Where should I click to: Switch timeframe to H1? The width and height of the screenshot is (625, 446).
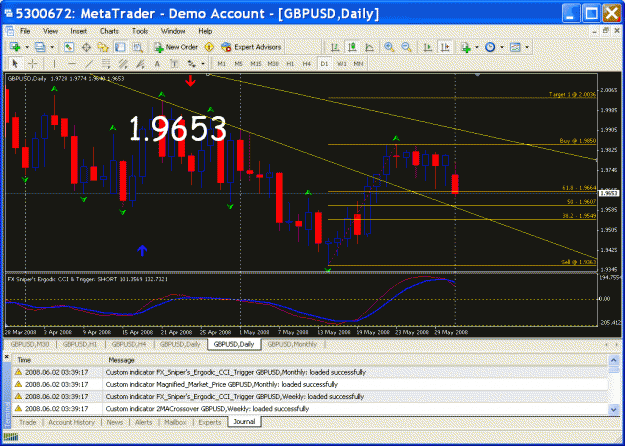click(x=290, y=63)
